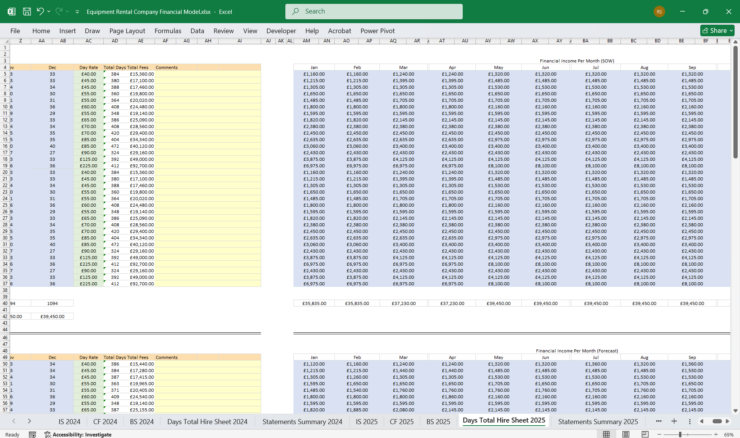Open the Formulas ribbon tab
The height and width of the screenshot is (438, 740).
(x=168, y=31)
